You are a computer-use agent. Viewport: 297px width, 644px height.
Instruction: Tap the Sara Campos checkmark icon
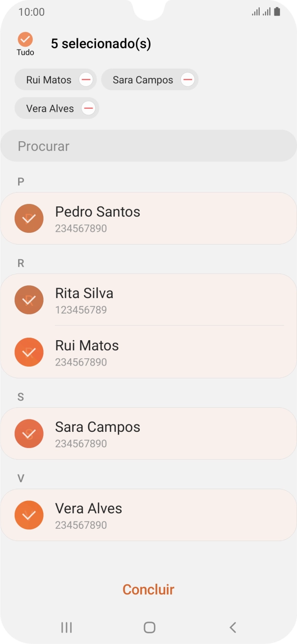[29, 433]
